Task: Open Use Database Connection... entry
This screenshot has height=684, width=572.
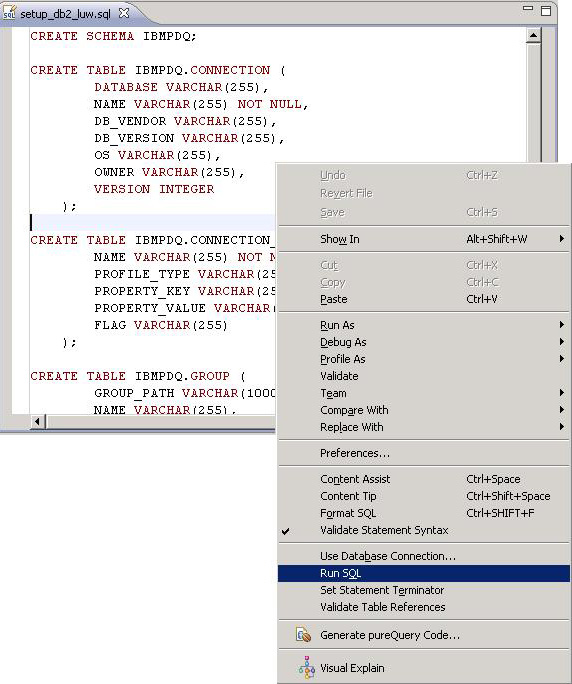Action: click(x=424, y=556)
